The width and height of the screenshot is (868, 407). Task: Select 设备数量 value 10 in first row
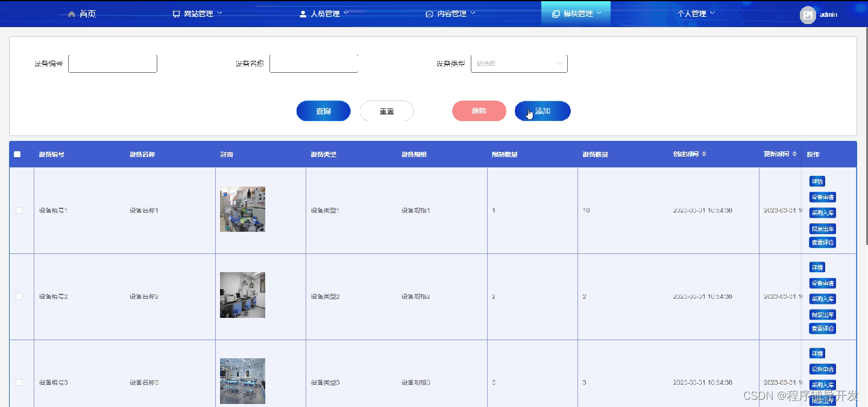[587, 211]
